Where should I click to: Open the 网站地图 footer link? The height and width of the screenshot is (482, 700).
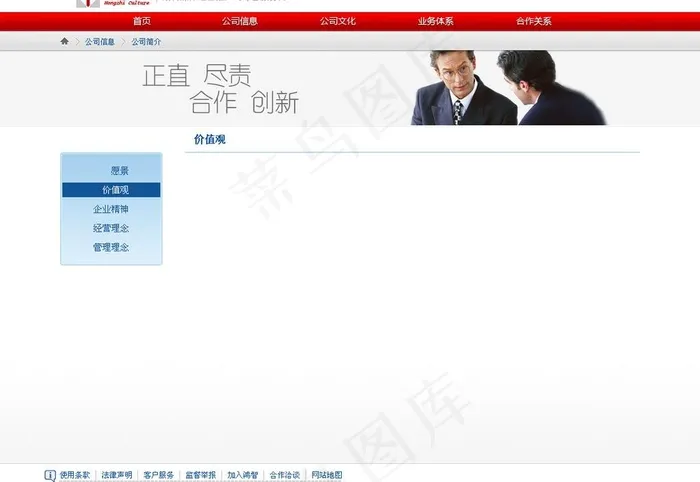coord(326,475)
